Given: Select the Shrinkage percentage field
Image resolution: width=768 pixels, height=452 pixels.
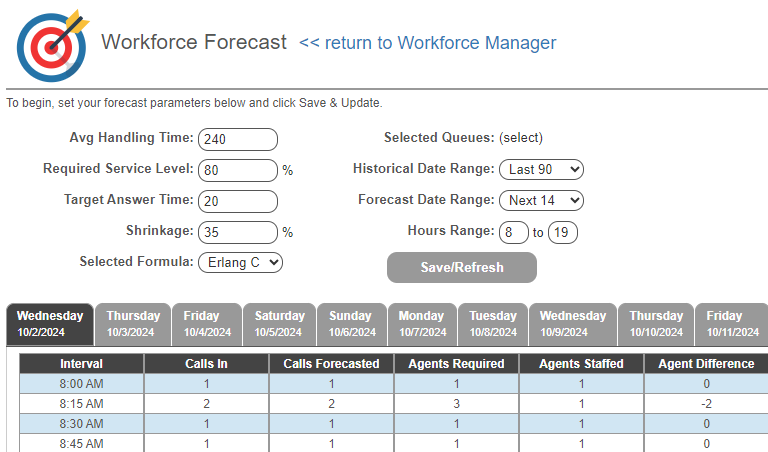Looking at the screenshot, I should point(238,232).
